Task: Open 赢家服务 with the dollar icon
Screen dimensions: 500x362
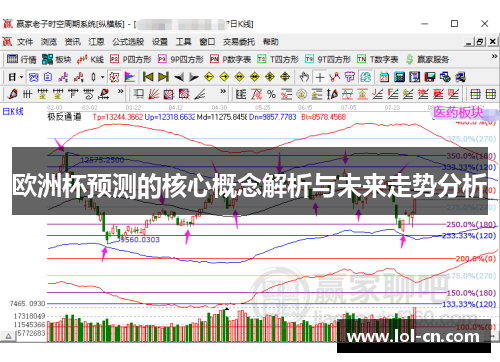Action: tap(427, 59)
